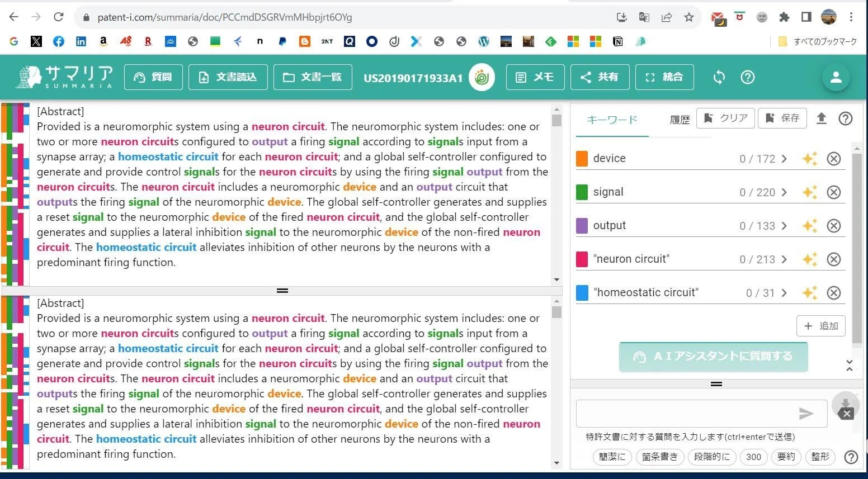Remove the signal keyword
The width and height of the screenshot is (868, 479).
click(x=834, y=192)
